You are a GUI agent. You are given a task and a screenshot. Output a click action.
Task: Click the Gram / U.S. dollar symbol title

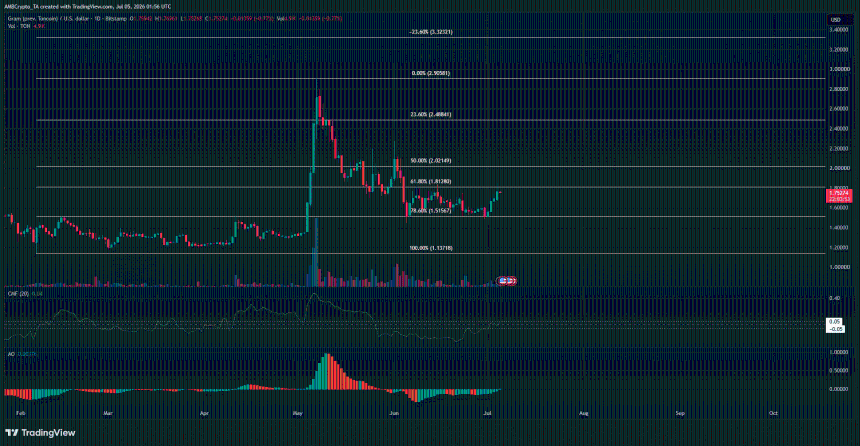point(67,19)
